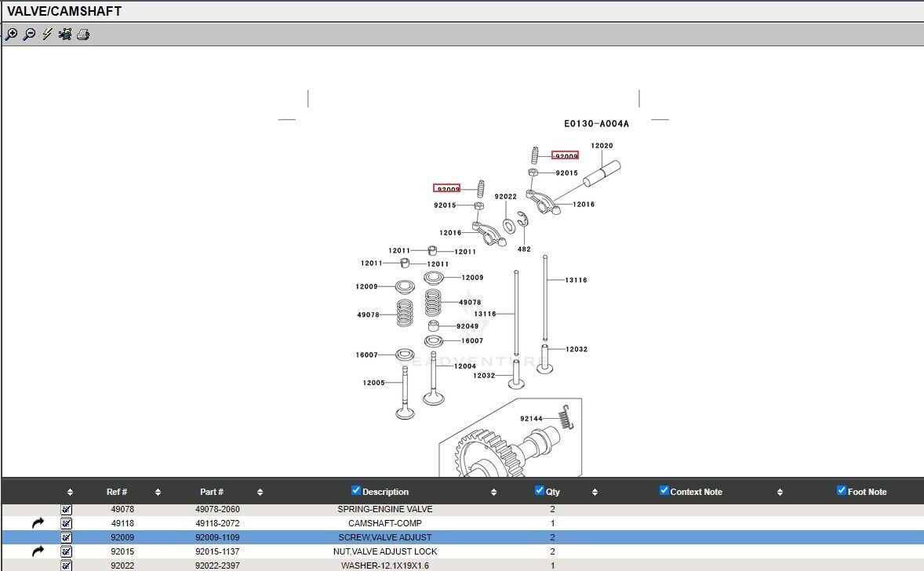Print the diagram using the printer icon
The height and width of the screenshot is (571, 924).
83,35
